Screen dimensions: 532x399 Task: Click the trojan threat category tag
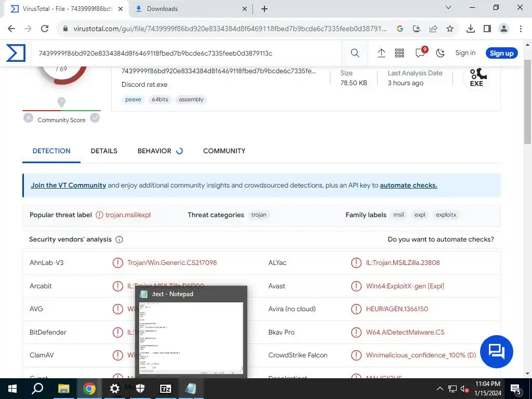259,215
